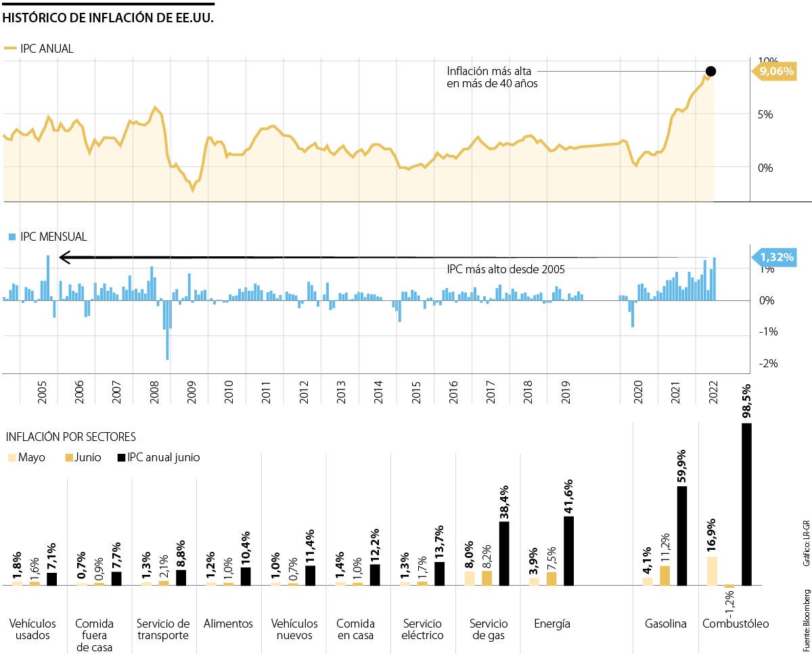Click the black peak-inflation dot marker

[x=710, y=71]
